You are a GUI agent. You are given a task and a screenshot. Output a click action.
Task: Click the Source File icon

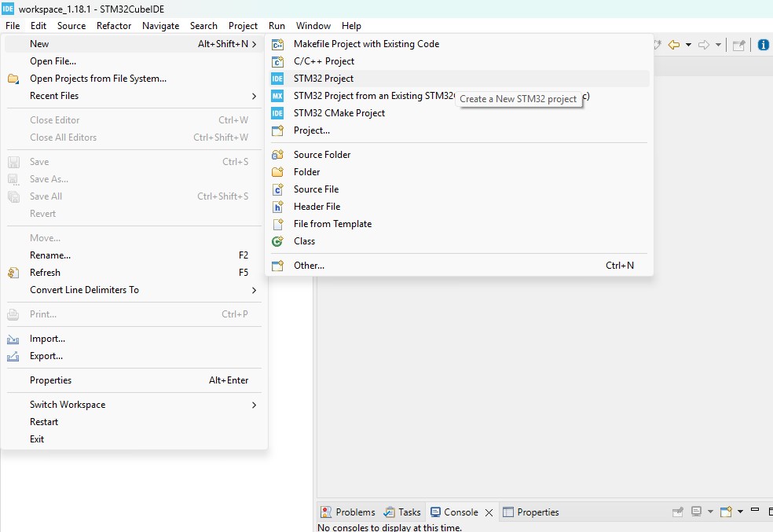[277, 189]
